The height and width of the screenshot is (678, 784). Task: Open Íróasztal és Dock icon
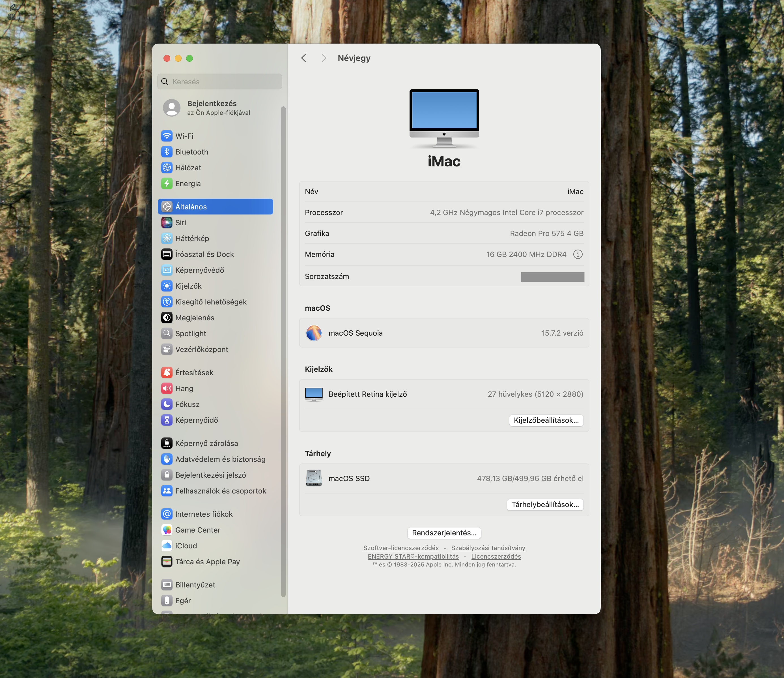click(167, 254)
